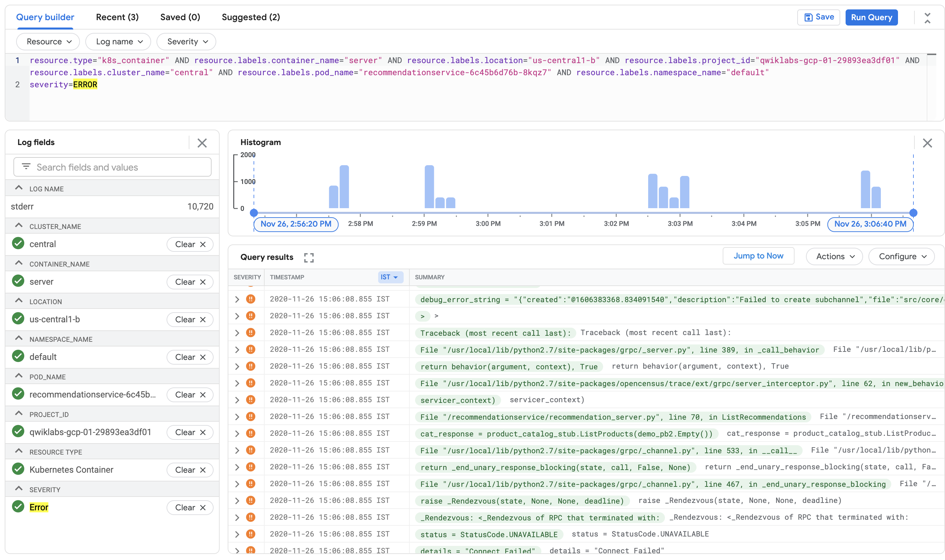Clear the central cluster filter
Viewport: 945px width, 560px height.
(190, 244)
